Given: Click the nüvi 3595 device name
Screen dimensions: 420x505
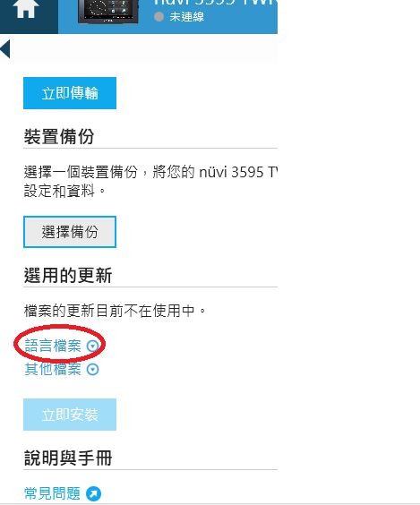Looking at the screenshot, I should pos(215,3).
